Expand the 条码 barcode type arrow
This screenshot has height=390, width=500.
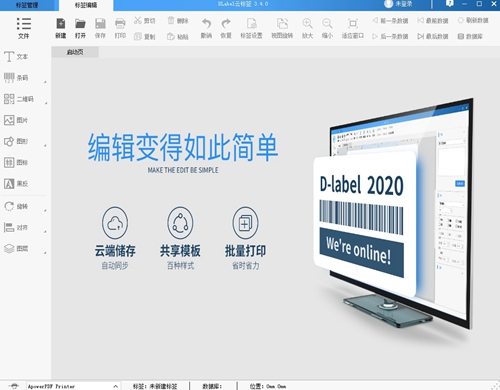[45, 82]
